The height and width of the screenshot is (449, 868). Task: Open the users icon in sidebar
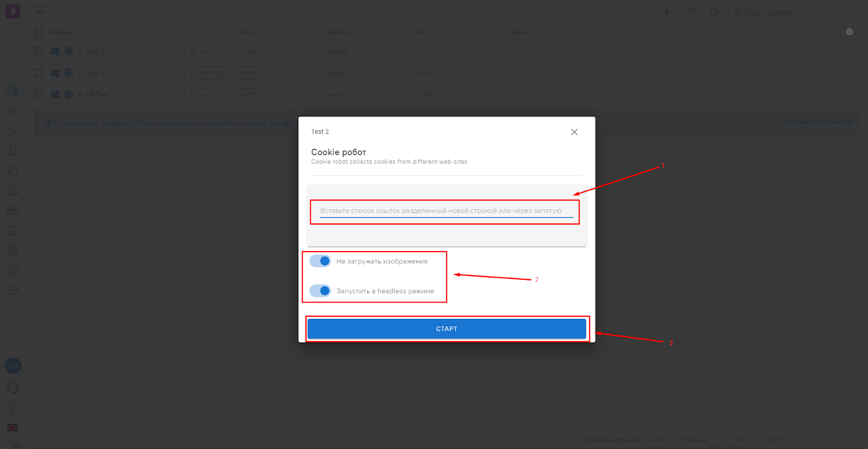(x=12, y=191)
